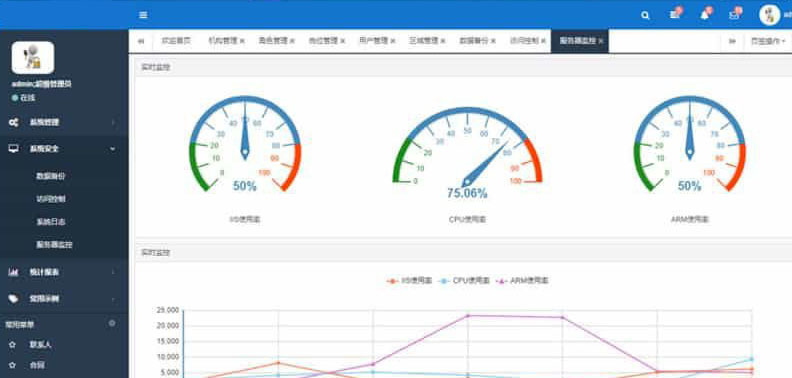Image resolution: width=792 pixels, height=378 pixels.
Task: Click the 系统安全 monitor icon
Action: point(14,149)
